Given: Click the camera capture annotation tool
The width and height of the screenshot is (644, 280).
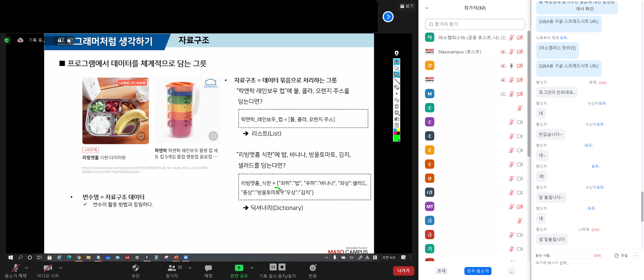Looking at the screenshot, I should click(397, 119).
